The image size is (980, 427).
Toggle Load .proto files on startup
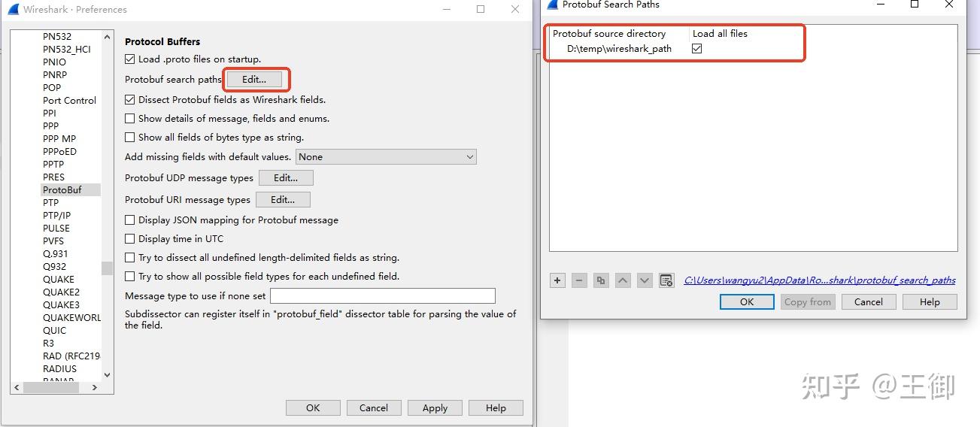130,59
